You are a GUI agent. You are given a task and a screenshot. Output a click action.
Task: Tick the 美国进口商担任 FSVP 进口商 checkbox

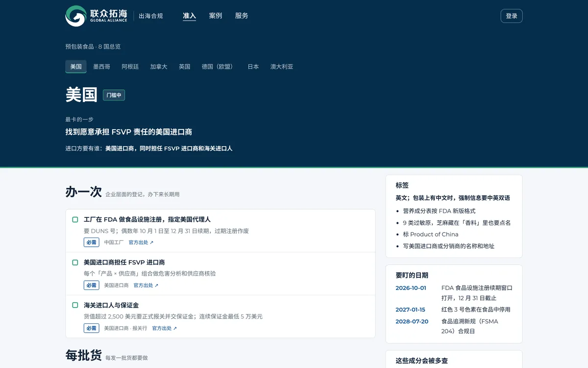click(75, 263)
